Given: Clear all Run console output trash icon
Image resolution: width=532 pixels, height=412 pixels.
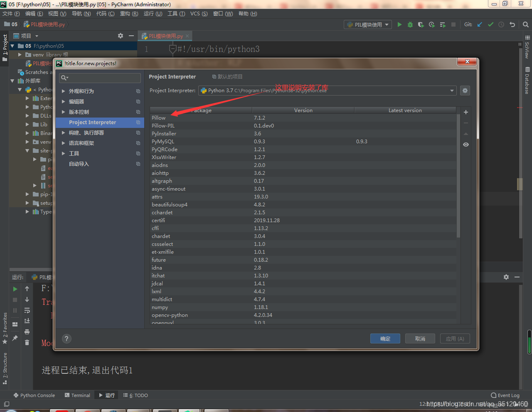Looking at the screenshot, I should [27, 343].
